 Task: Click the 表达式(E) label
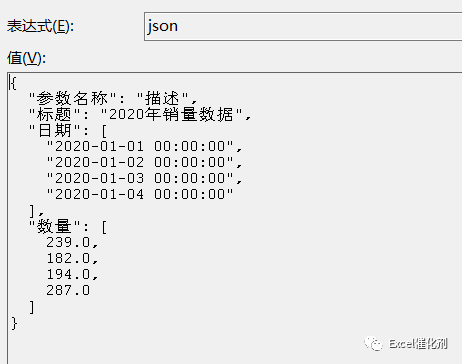coord(40,26)
